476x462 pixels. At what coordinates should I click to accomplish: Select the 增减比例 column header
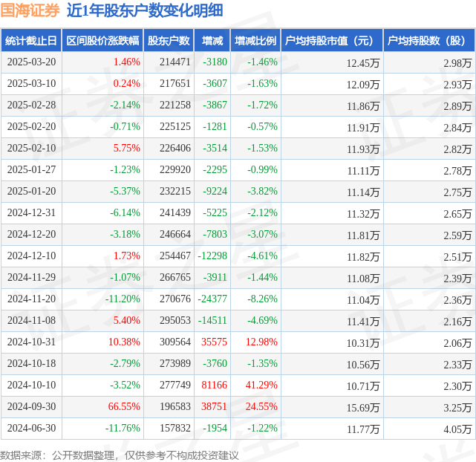[x=255, y=40]
